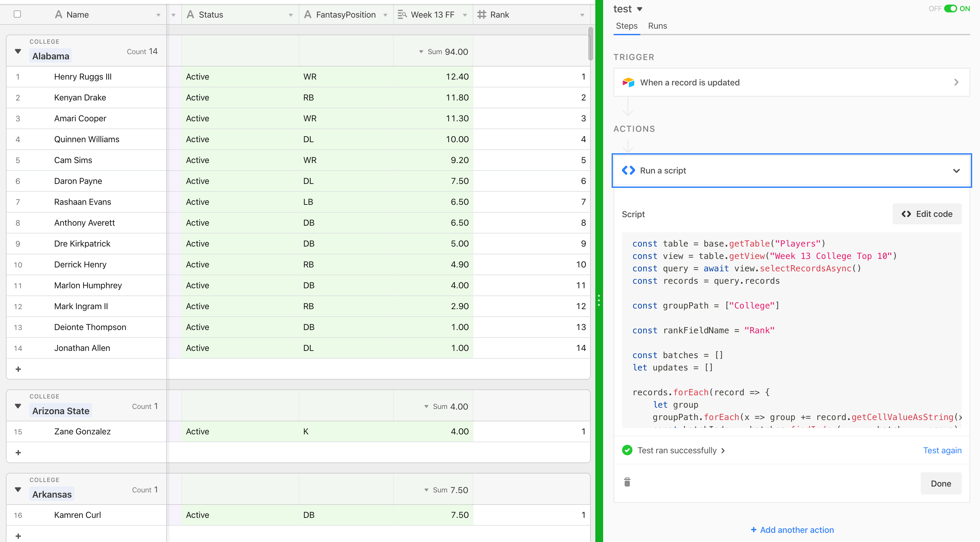Add a record to the Arkansas group
The height and width of the screenshot is (542, 980).
(x=18, y=536)
